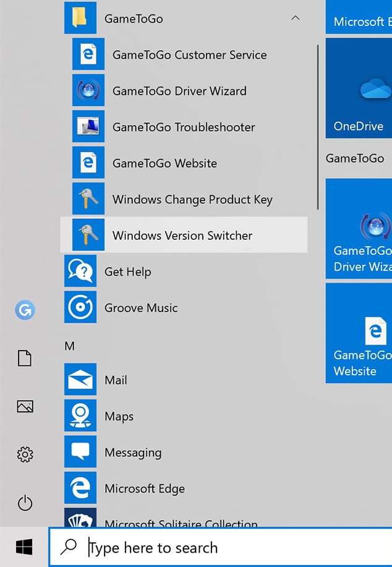The image size is (392, 567).
Task: Select Windows Version Switcher text
Action: point(182,236)
